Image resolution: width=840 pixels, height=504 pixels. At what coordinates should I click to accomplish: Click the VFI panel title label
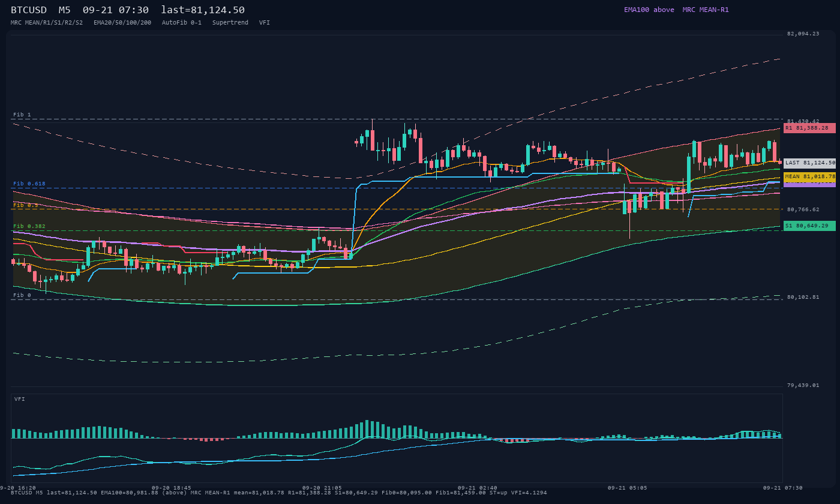coord(20,399)
